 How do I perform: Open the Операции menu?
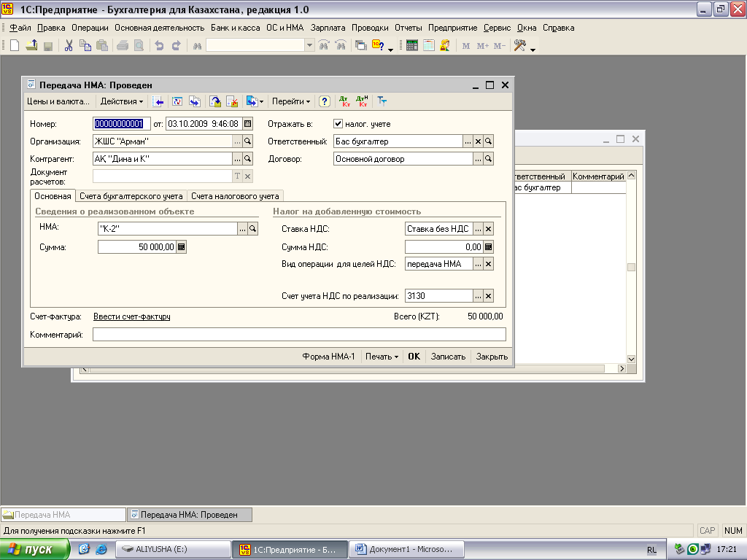click(90, 28)
